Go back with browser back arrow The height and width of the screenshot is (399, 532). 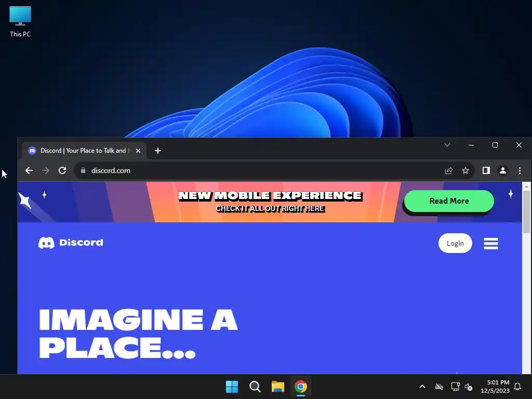tap(29, 170)
